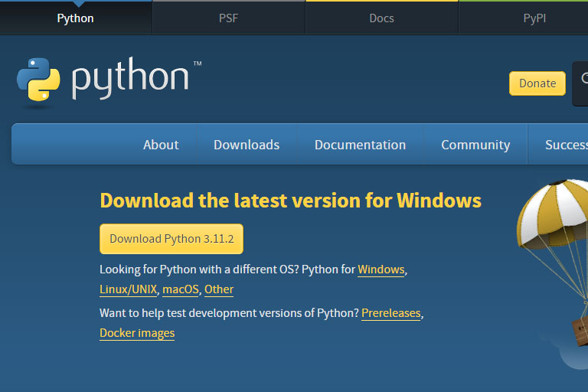Follow the macOS link
Screen dimensions: 588x392
click(x=181, y=289)
